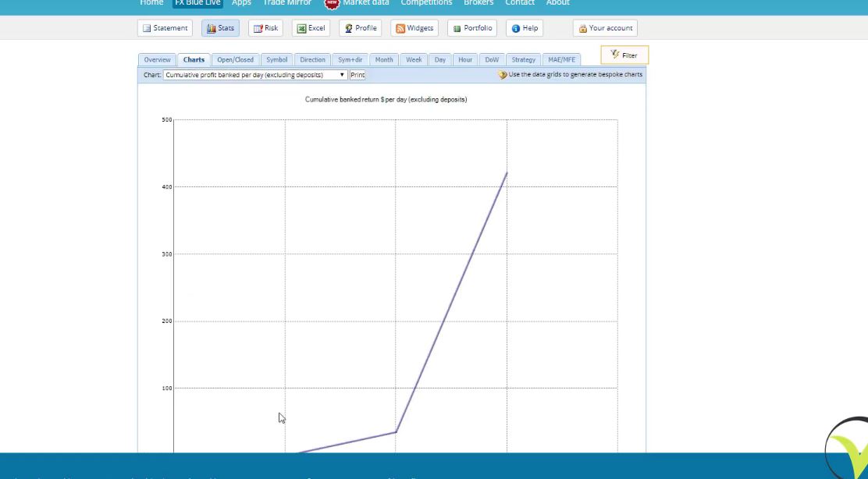
Task: Switch to the Overview tab
Action: (x=157, y=60)
